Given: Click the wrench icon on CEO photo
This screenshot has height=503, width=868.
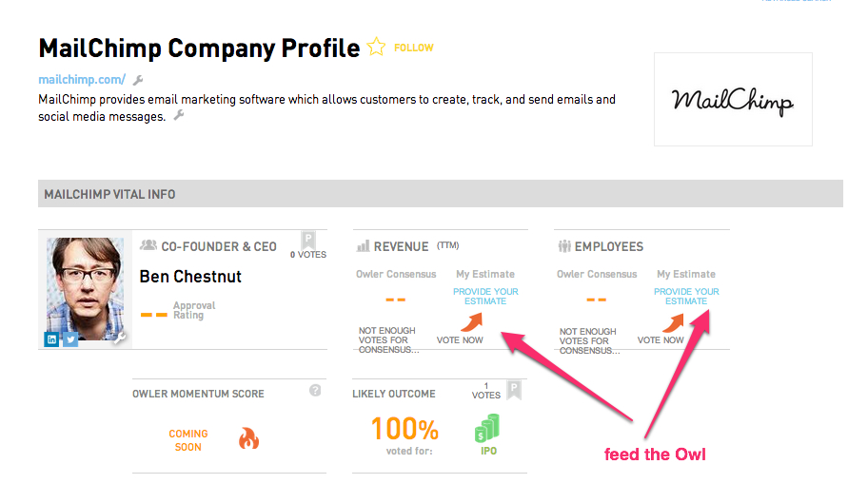Looking at the screenshot, I should 120,337.
